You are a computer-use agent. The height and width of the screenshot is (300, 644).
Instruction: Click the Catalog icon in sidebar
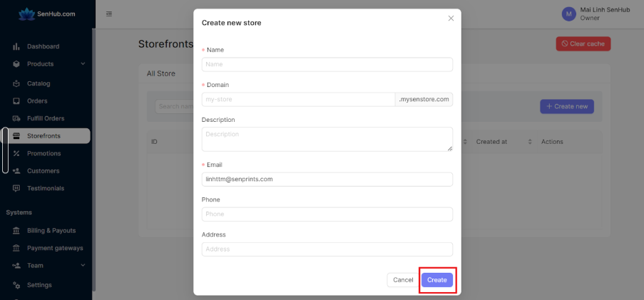click(x=16, y=83)
